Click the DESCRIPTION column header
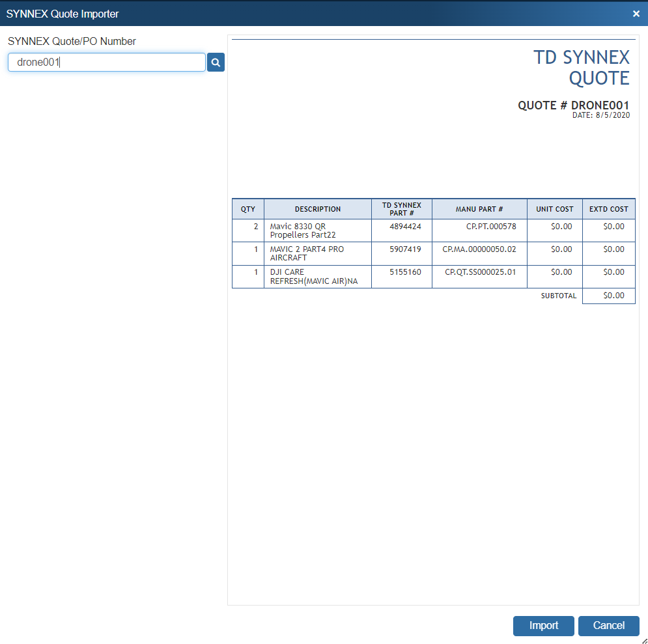 (318, 209)
